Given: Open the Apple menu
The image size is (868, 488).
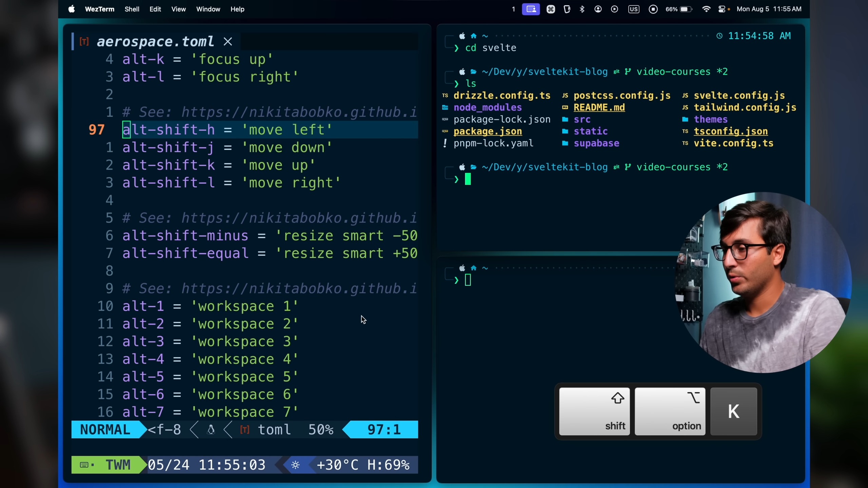Looking at the screenshot, I should [71, 9].
